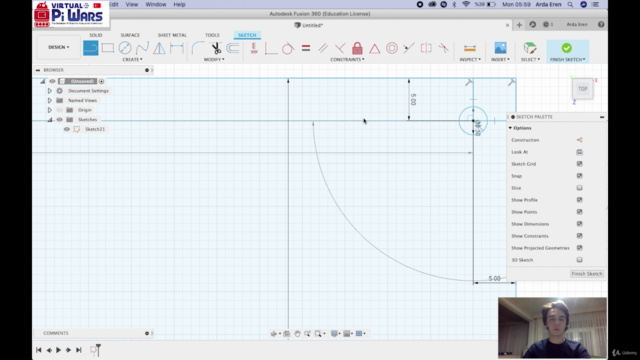Click the Measure inspect tool
This screenshot has width=640, height=360.
[x=470, y=48]
